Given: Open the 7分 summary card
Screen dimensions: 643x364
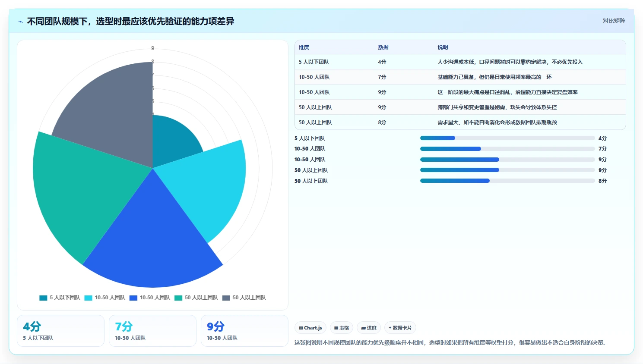Looking at the screenshot, I should pyautogui.click(x=152, y=331).
